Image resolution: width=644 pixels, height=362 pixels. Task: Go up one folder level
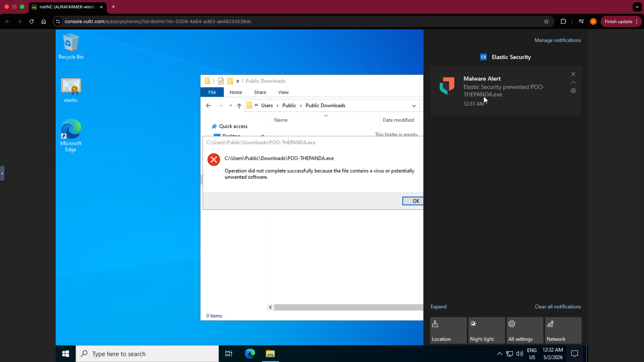(239, 106)
